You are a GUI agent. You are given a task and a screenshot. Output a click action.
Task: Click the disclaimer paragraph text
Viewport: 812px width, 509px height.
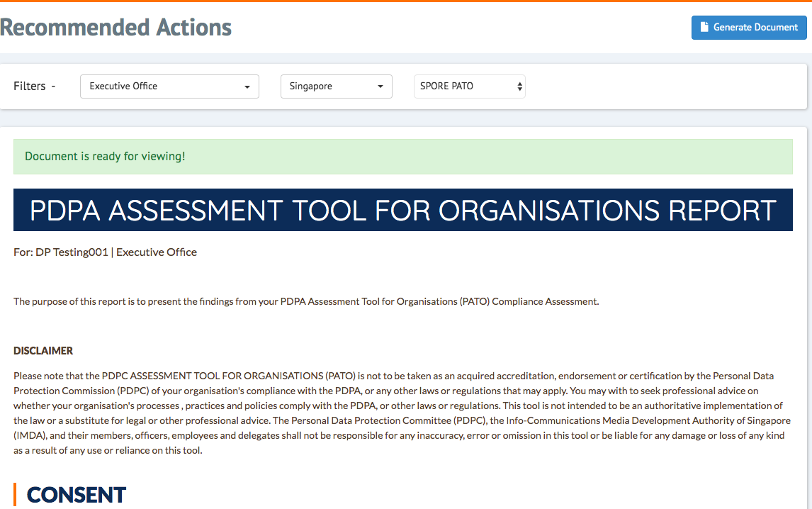pos(402,413)
